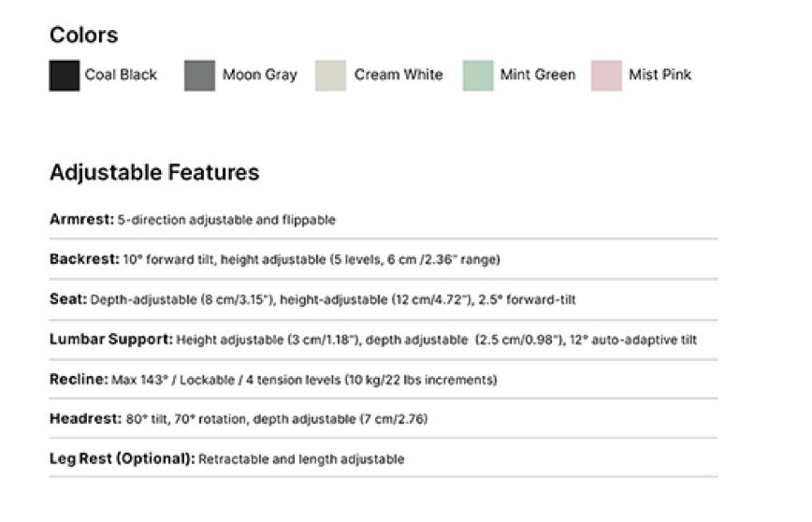Click the bold "Armrest:" feature label
The width and height of the screenshot is (812, 522).
(x=81, y=220)
